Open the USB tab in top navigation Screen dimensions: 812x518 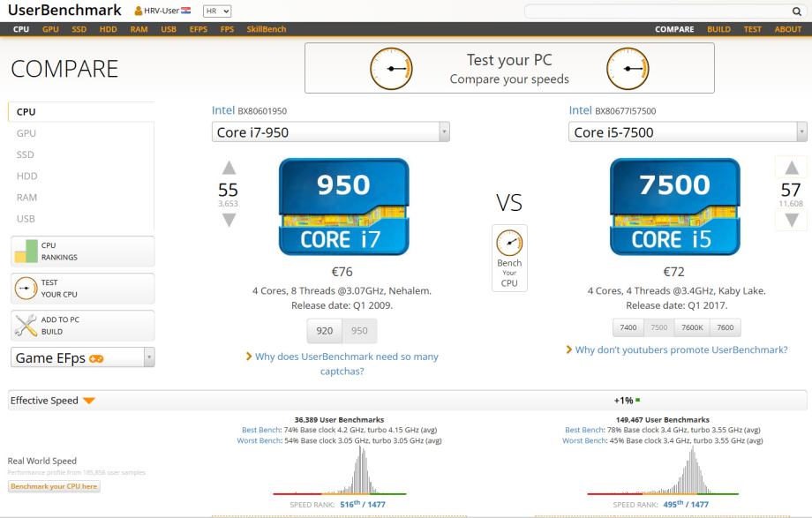[169, 29]
